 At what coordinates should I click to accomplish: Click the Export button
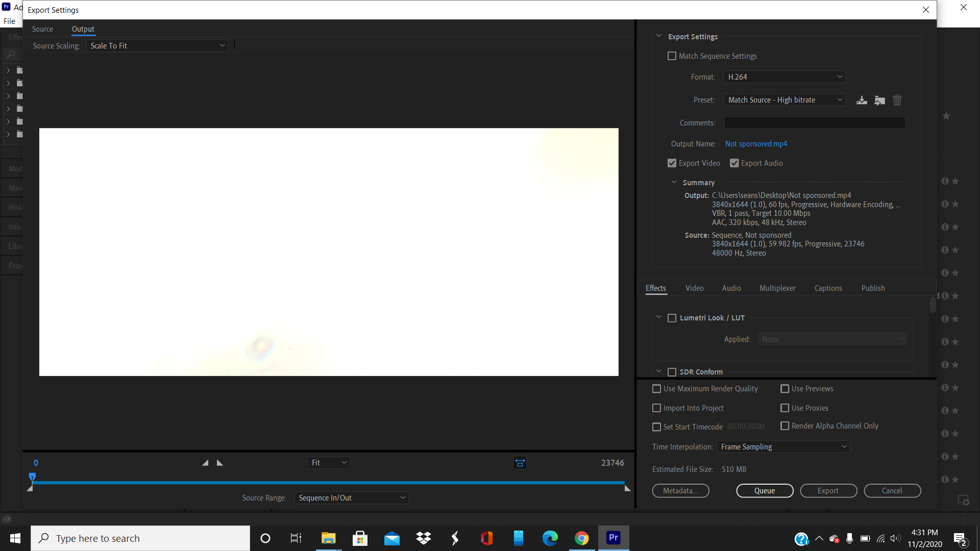click(828, 490)
